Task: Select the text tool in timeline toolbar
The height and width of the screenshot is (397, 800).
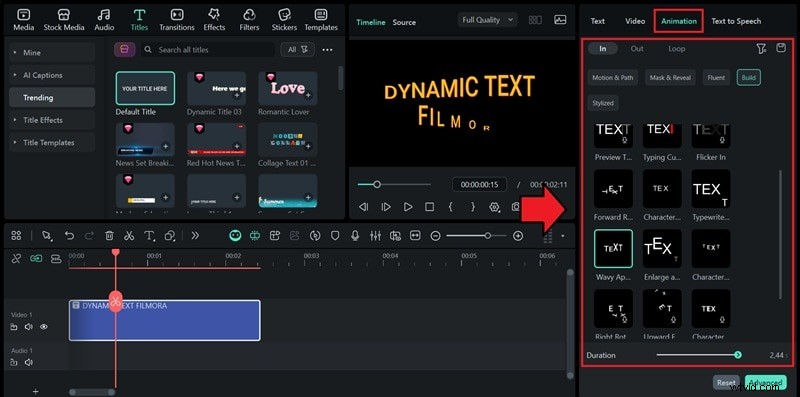Action: click(x=149, y=235)
